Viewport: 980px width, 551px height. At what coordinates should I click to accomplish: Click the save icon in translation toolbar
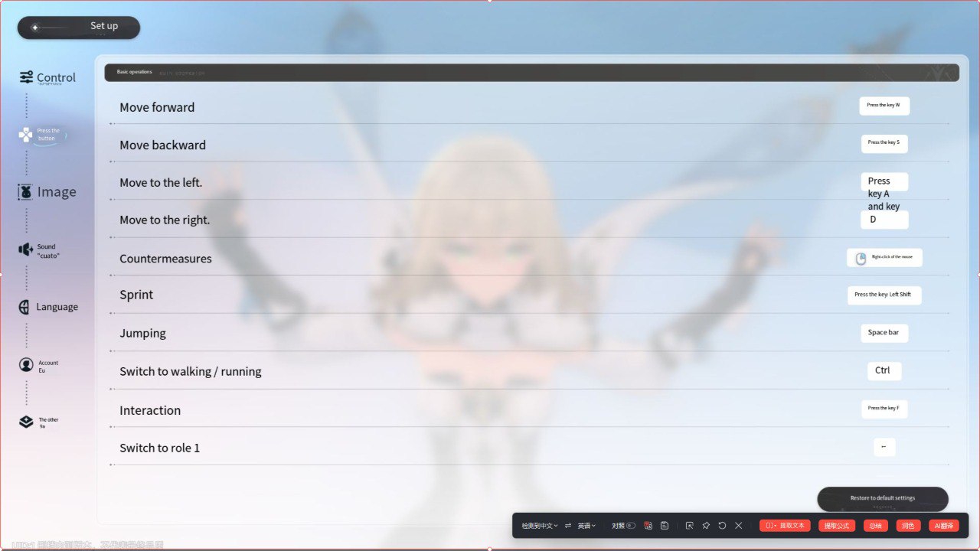click(x=665, y=526)
